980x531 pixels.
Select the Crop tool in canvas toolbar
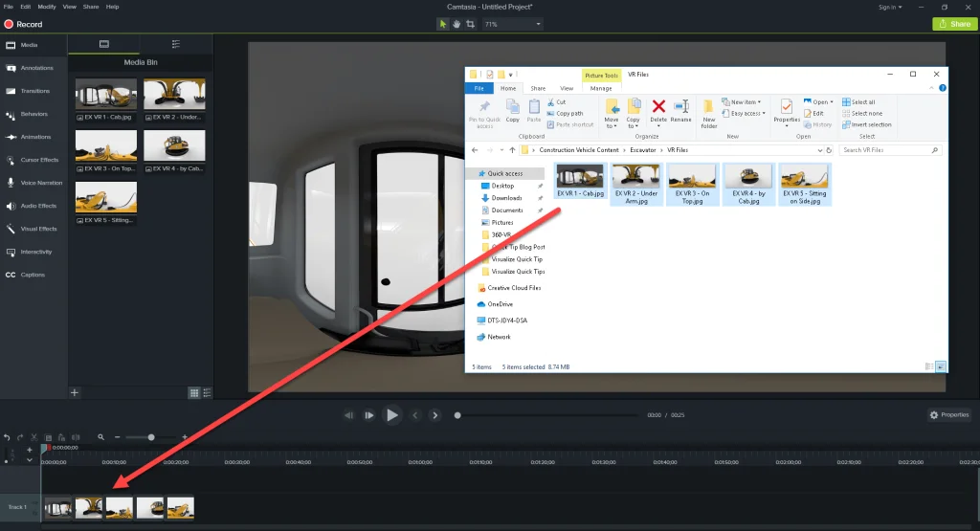(x=470, y=24)
